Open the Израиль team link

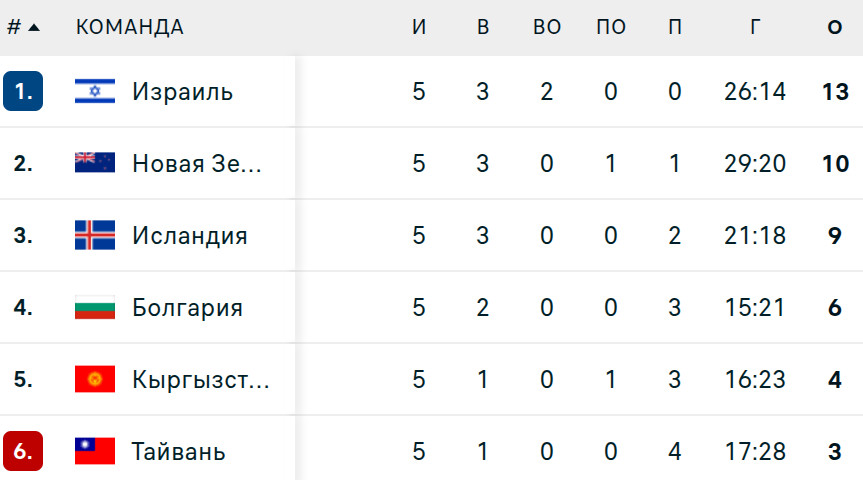coord(182,92)
